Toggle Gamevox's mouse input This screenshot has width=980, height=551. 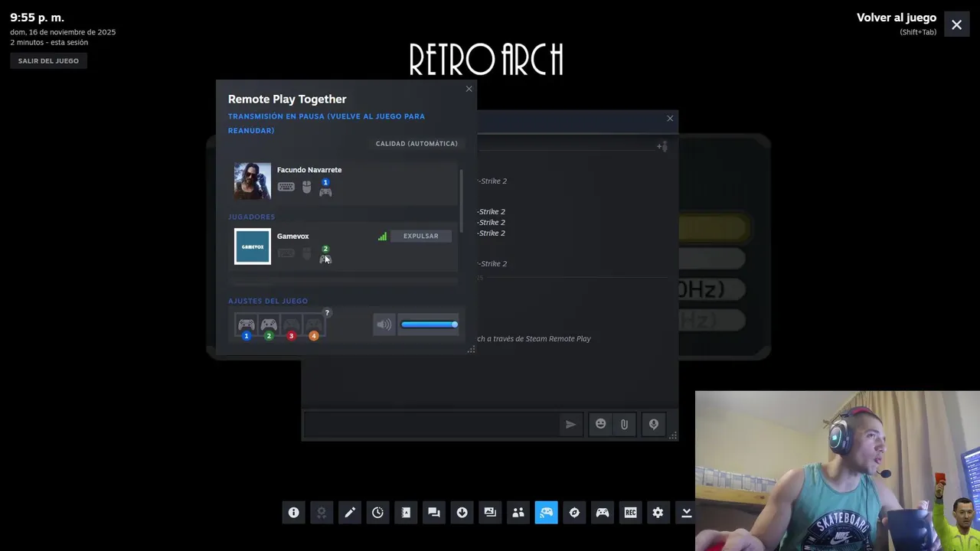tap(306, 253)
